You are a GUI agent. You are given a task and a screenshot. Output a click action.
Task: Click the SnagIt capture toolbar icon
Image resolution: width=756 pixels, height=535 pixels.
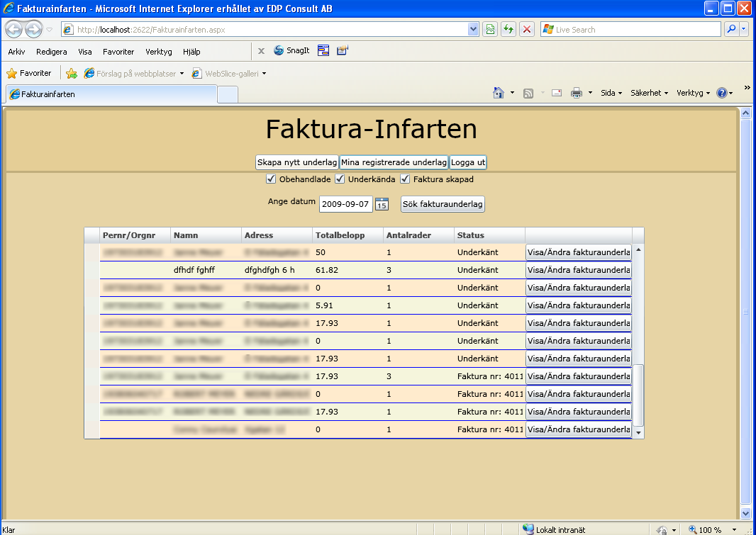click(x=291, y=50)
